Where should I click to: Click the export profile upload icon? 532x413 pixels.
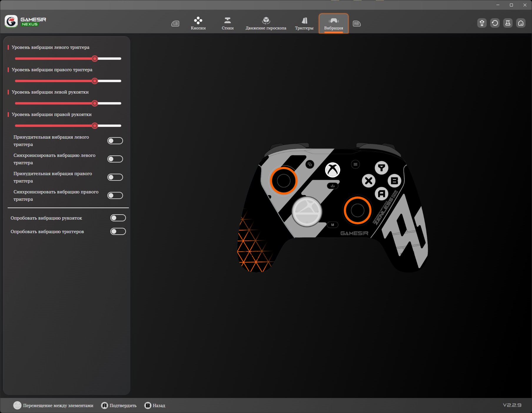(x=482, y=23)
